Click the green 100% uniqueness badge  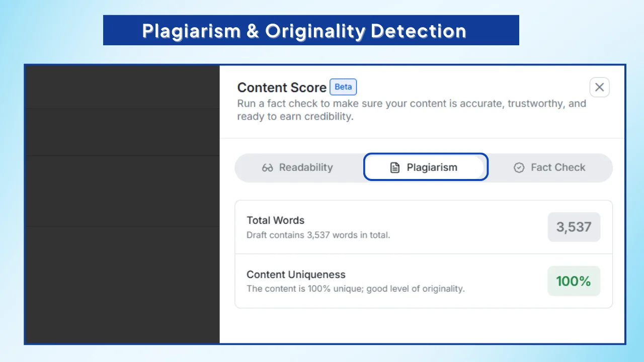coord(574,281)
